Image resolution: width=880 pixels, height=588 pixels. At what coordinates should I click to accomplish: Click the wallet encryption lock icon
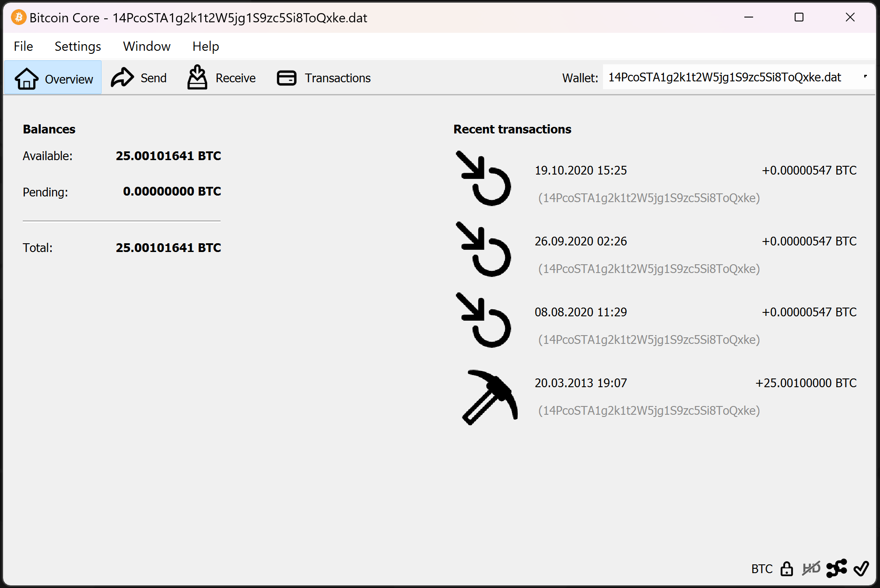point(787,569)
